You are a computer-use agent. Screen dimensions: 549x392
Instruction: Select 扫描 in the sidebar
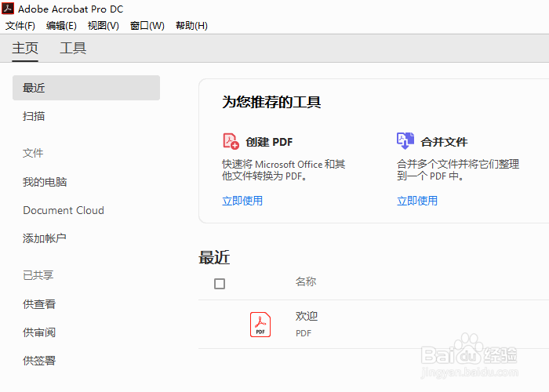click(34, 116)
